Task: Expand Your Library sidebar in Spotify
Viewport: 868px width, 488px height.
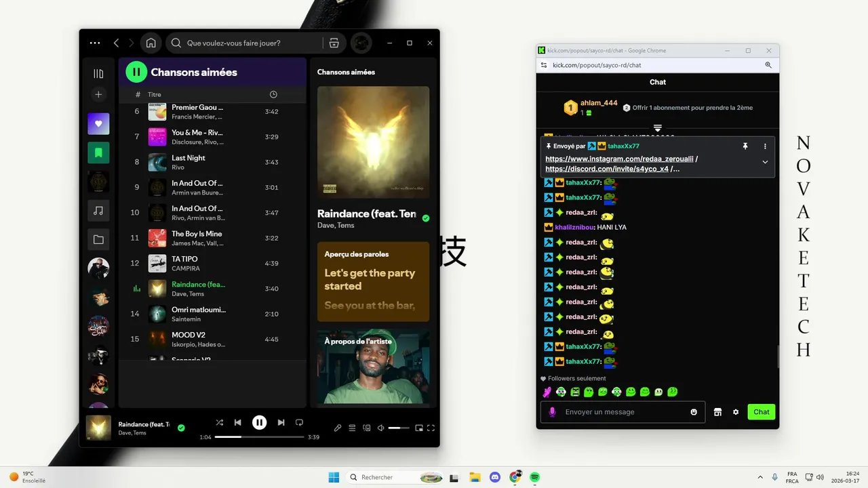Action: (x=98, y=73)
